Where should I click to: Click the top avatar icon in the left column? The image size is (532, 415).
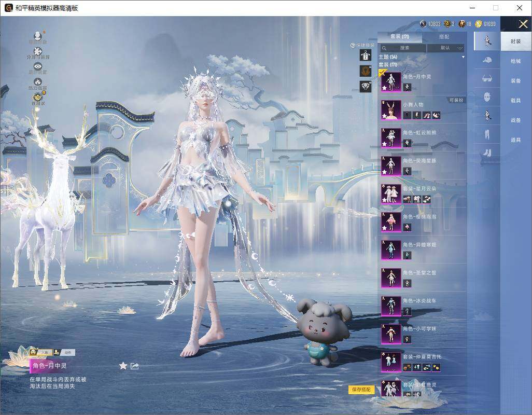click(x=38, y=36)
